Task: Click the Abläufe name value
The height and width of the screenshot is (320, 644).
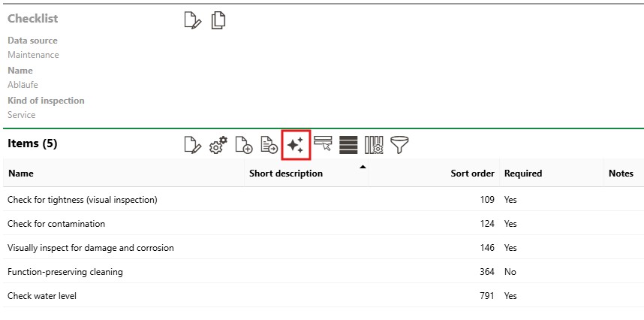Action: point(23,85)
